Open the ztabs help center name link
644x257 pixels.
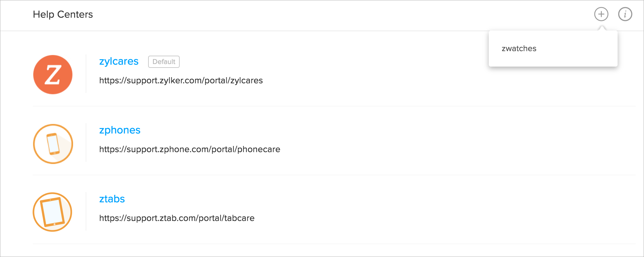(x=112, y=199)
